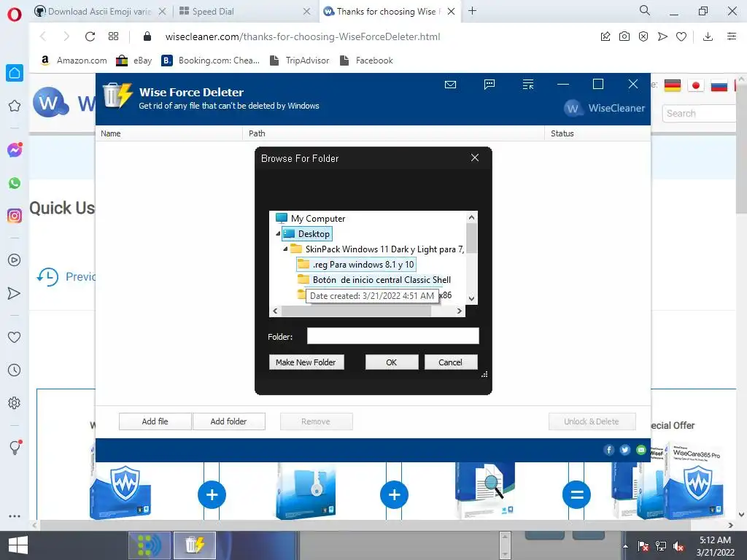Open sidebar three-dots setup menu
The image size is (747, 560).
point(15,516)
